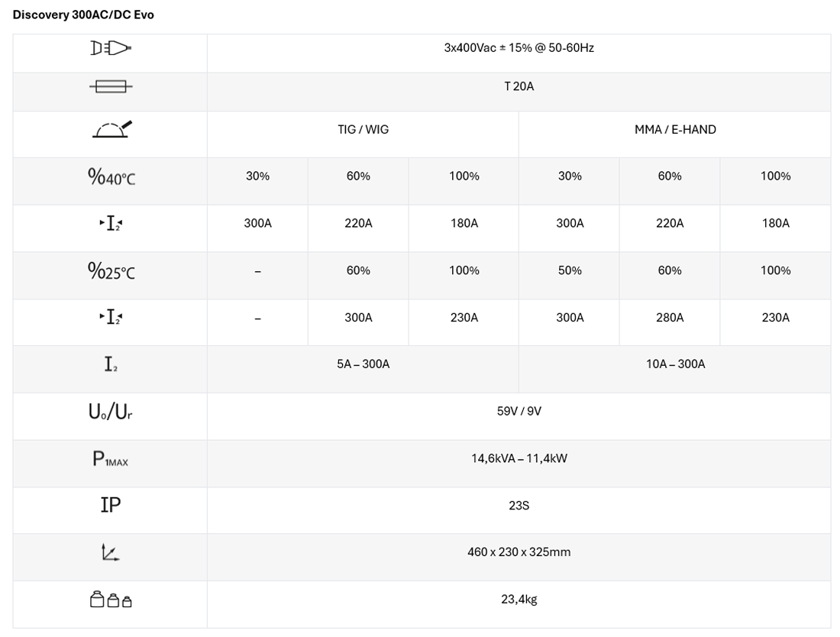Click the dimensions axes icon
Screen dimensions: 840x637
(x=111, y=552)
